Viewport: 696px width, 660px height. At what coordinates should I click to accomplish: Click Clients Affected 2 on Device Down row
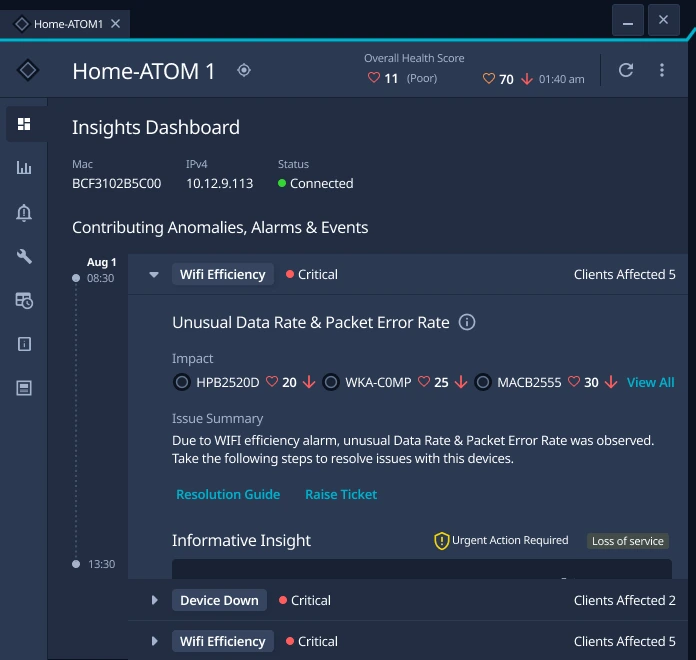point(625,601)
